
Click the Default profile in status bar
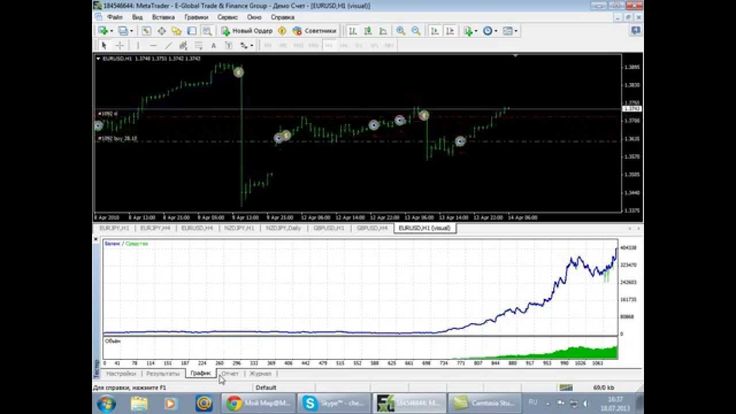coord(266,388)
